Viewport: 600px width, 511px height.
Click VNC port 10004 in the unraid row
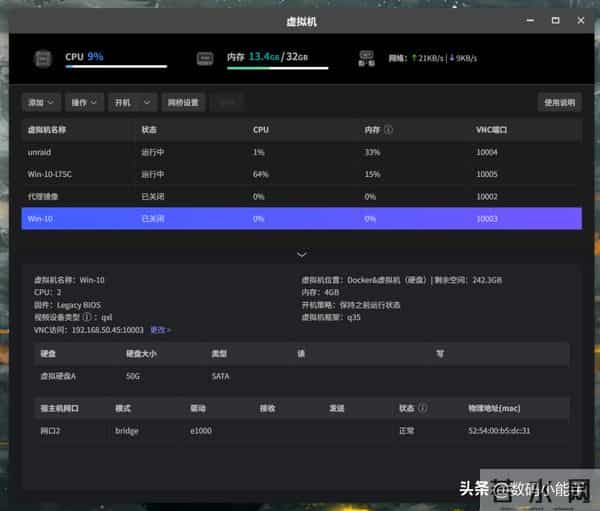pyautogui.click(x=487, y=152)
